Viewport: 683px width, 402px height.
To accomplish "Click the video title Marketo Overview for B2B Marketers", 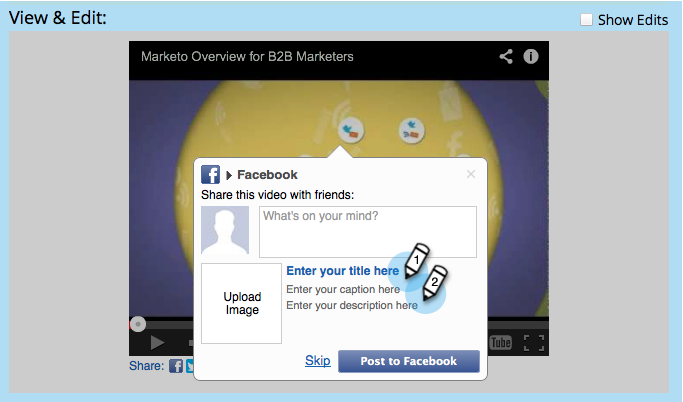I will click(247, 57).
